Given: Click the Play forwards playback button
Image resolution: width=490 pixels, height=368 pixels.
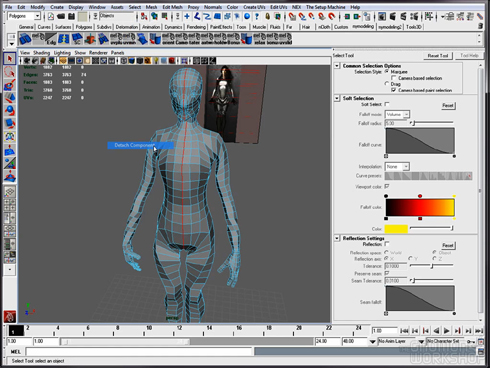Looking at the screenshot, I should (x=447, y=331).
